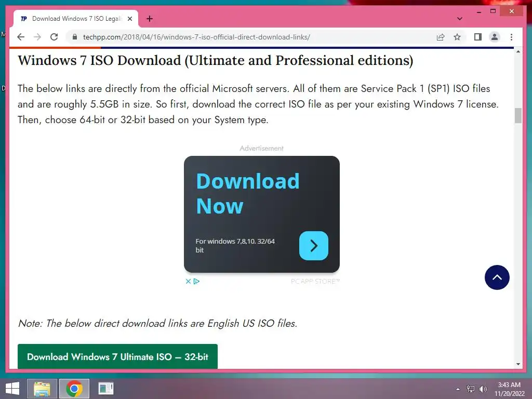Screen dimensions: 532x399
Task: Open the Chrome profile menu
Action: (495, 37)
